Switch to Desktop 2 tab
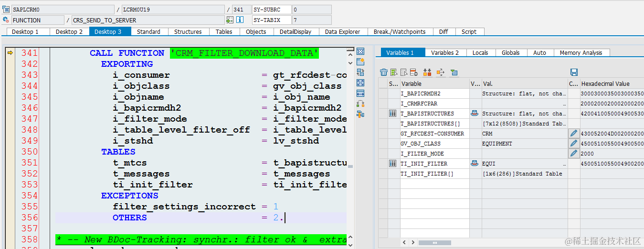Image resolution: width=644 pixels, height=249 pixels. click(x=69, y=31)
